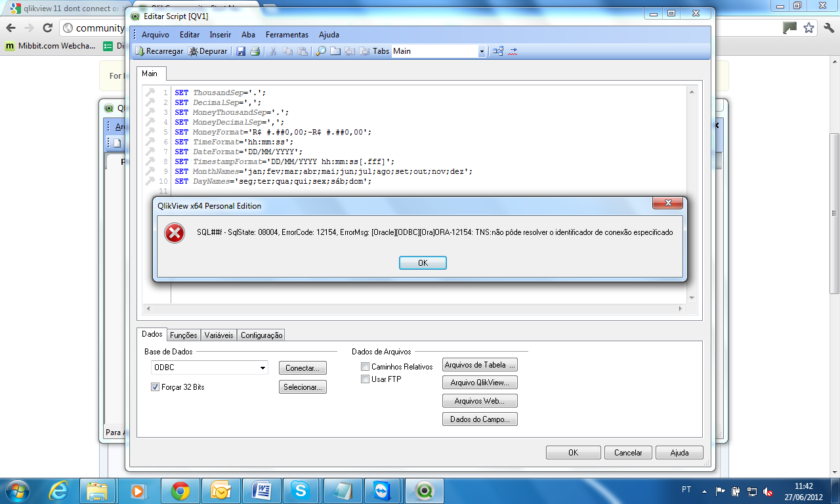Viewport: 840px width, 504px height.
Task: Show hidden system tray icons
Action: 705,491
